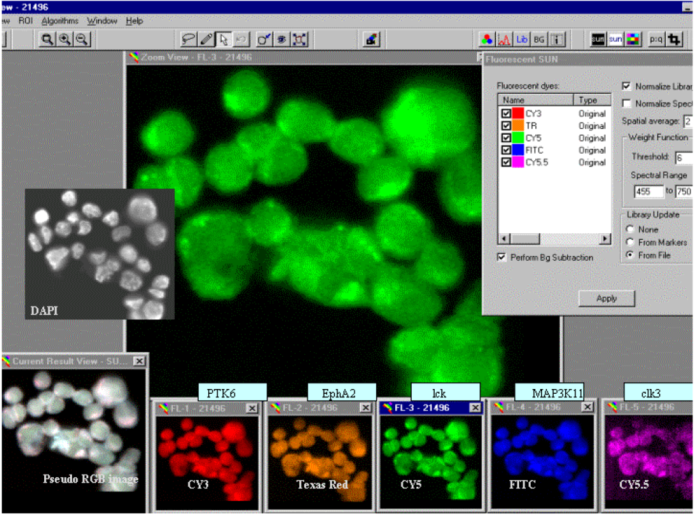694x515 pixels.
Task: Open the Window menu
Action: click(x=102, y=21)
